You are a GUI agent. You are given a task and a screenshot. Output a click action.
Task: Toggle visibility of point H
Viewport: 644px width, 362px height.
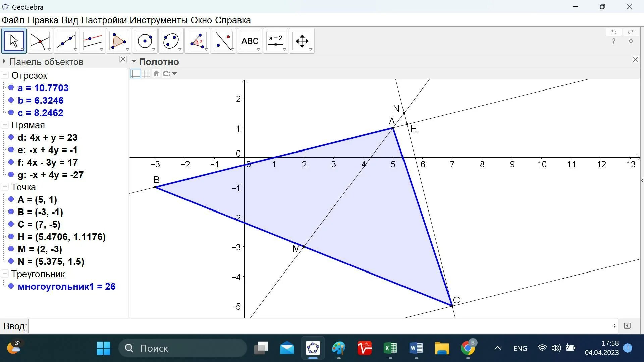[11, 237]
